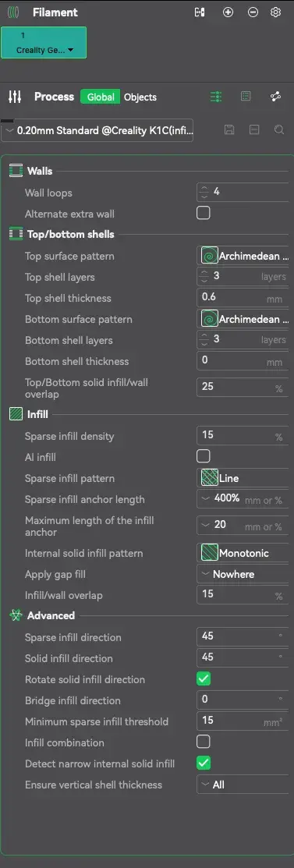This screenshot has height=868, width=294.
Task: Expand Ensure vertical shell thickness dropdown
Action: click(x=245, y=785)
